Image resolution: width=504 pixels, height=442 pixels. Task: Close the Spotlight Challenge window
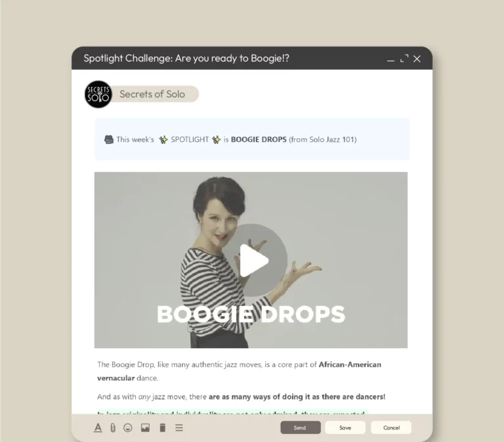click(x=417, y=59)
